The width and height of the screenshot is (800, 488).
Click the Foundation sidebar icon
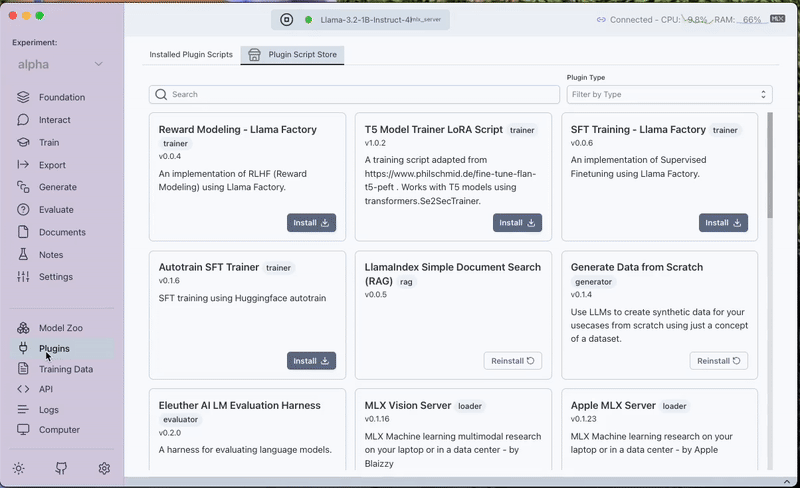click(x=23, y=97)
